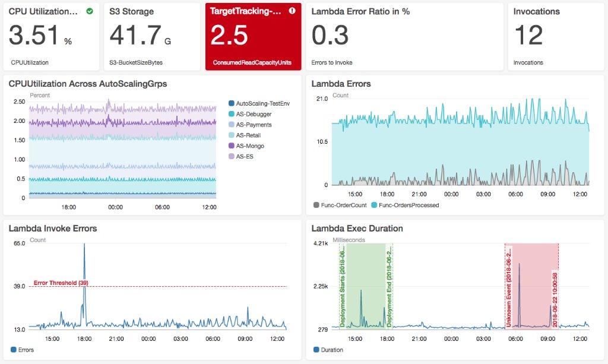
Task: Click the AS-Retail legend color swatch
Action: [232, 135]
